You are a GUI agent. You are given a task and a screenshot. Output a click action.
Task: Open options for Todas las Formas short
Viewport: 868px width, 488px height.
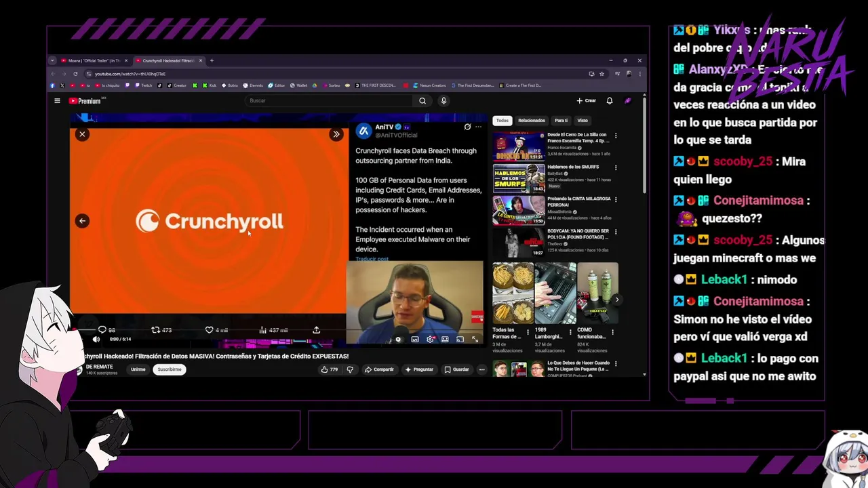[x=528, y=332]
